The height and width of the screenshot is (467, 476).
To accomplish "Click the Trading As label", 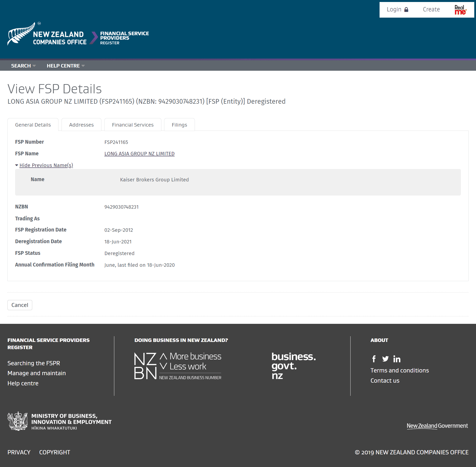I will [27, 218].
